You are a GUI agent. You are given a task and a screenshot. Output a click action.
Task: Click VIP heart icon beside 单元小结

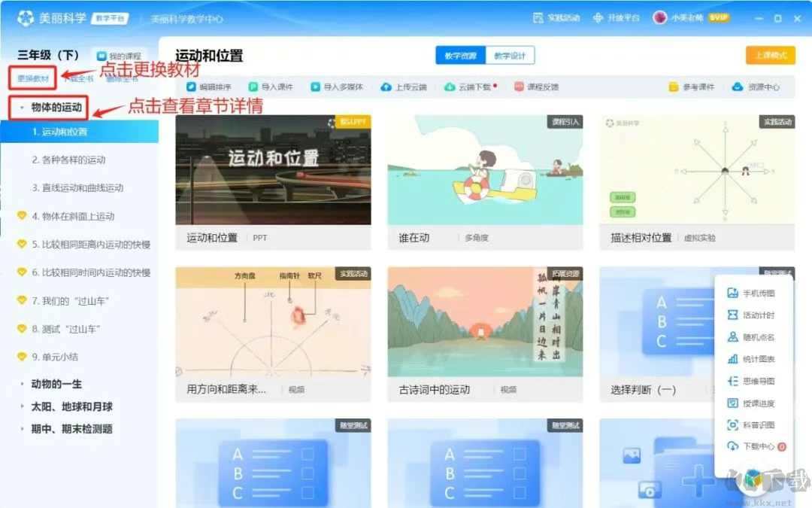[x=22, y=356]
